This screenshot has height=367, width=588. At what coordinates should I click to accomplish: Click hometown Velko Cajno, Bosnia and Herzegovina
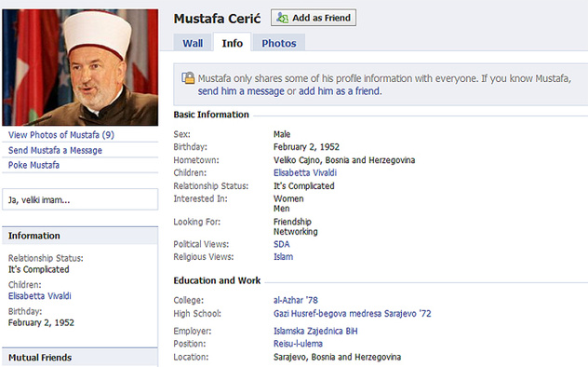pyautogui.click(x=344, y=160)
